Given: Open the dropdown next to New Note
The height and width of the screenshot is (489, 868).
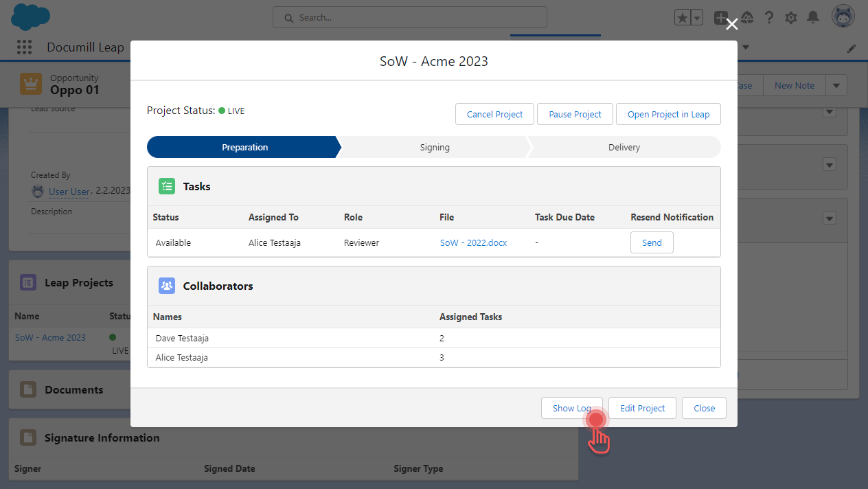Looking at the screenshot, I should tap(836, 85).
